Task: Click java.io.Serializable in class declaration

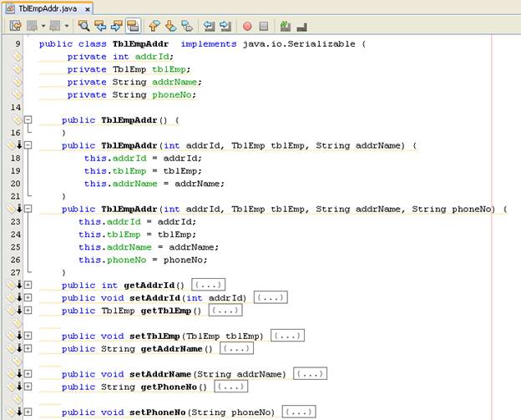Action: [x=299, y=44]
